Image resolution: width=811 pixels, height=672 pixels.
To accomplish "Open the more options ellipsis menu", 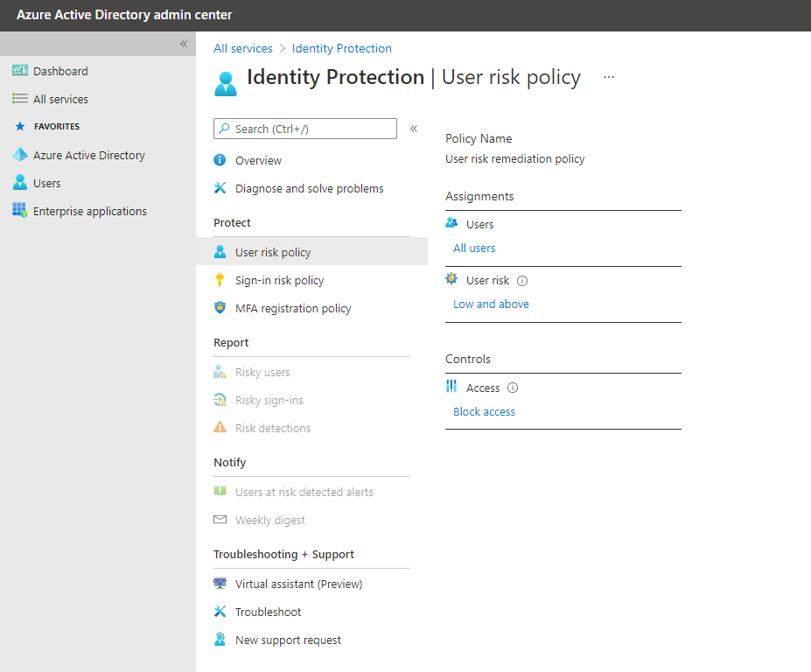I will pos(609,77).
